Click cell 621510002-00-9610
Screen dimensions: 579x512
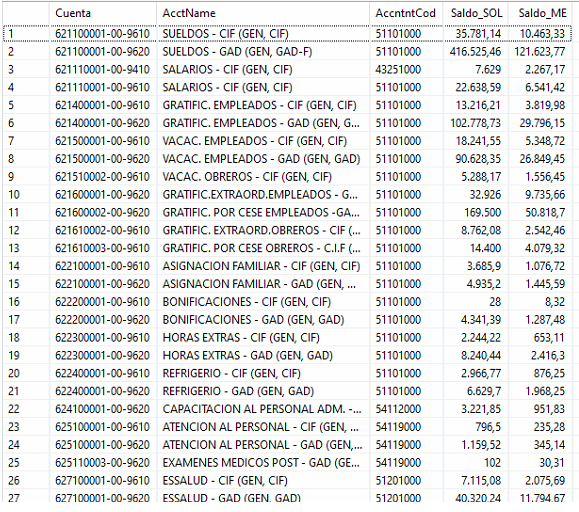click(103, 176)
